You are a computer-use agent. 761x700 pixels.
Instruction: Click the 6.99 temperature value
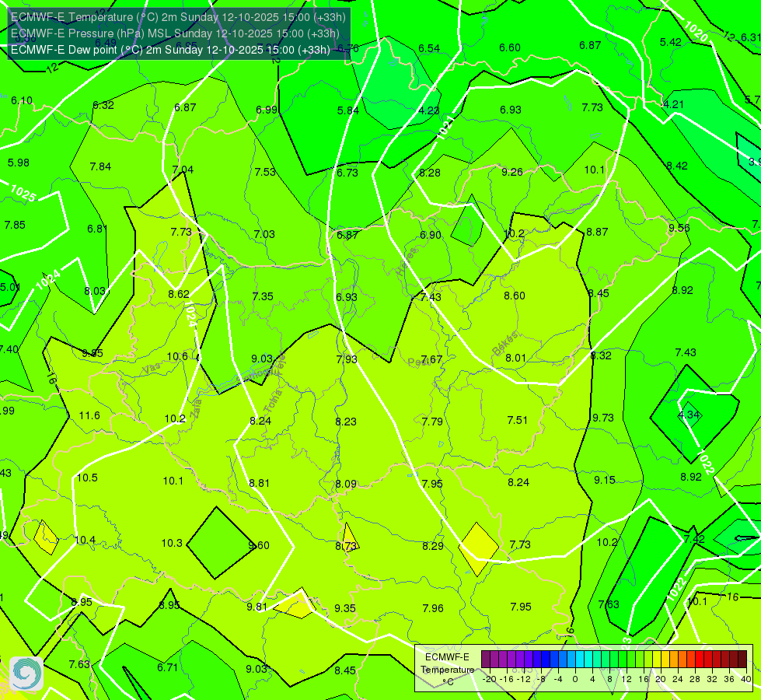267,110
